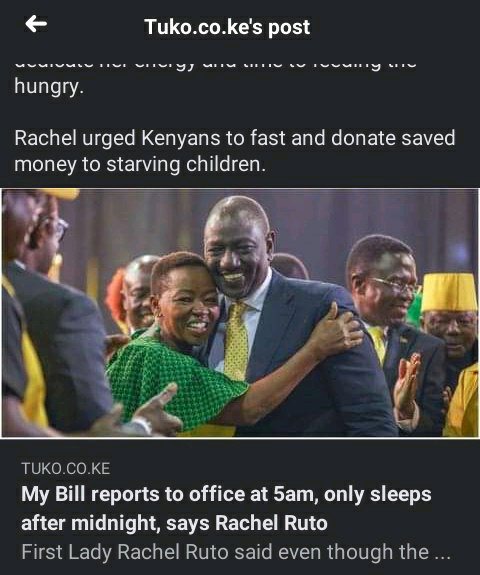Click the TUKO.CO.KE source domain label
The width and height of the screenshot is (480, 575).
(x=66, y=469)
